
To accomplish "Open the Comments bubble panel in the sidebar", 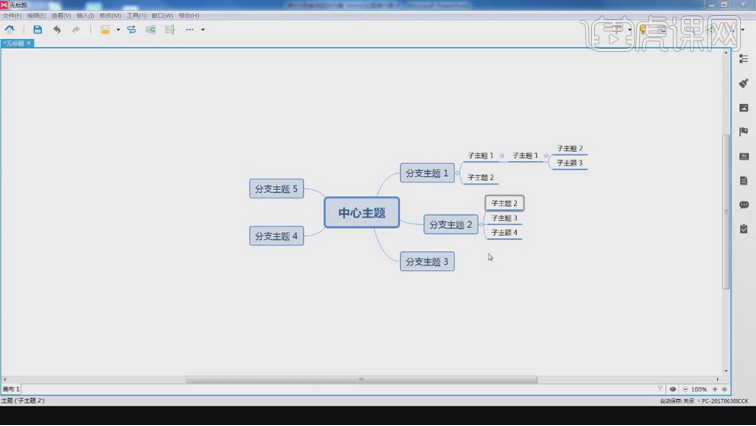I will coord(743,205).
